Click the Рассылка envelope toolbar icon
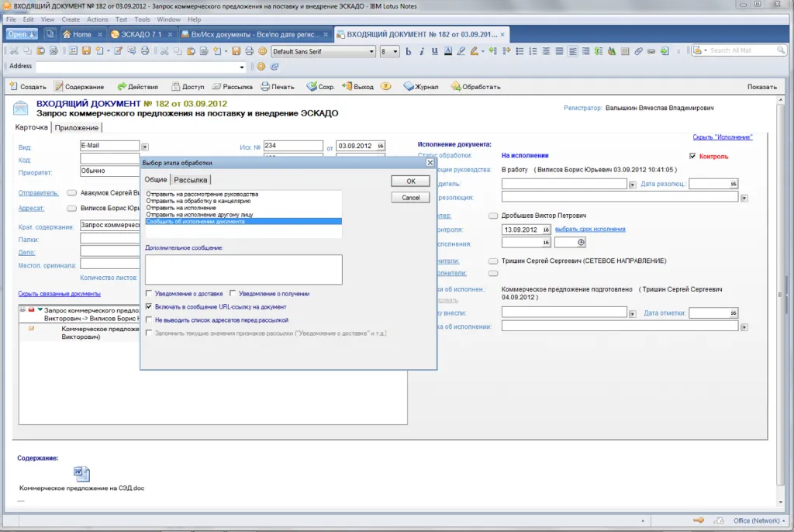The image size is (794, 532). 216,87
